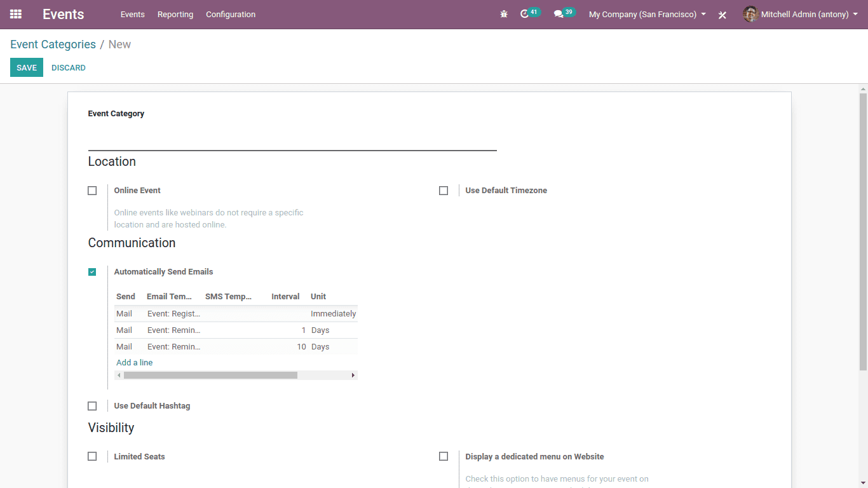Screen dimensions: 868x488
Task: Tick the Limited Seats checkbox
Action: tap(92, 456)
